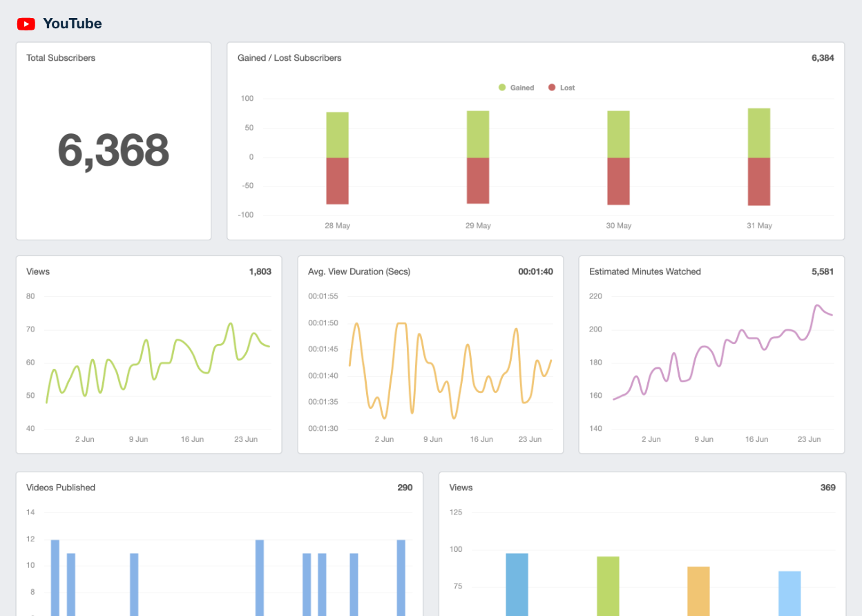Click the 369 views total value

pos(827,488)
